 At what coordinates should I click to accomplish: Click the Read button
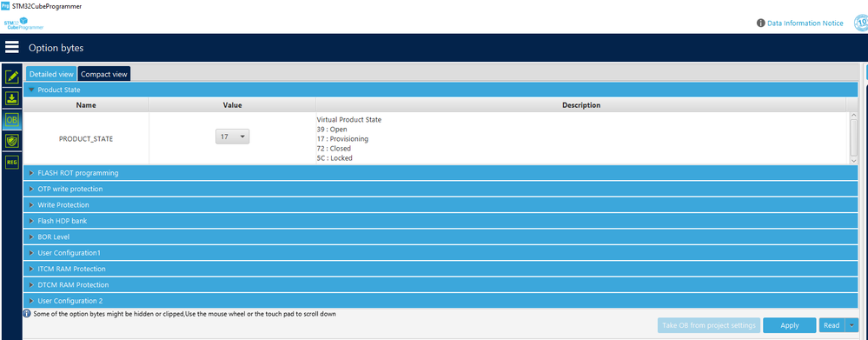[832, 325]
